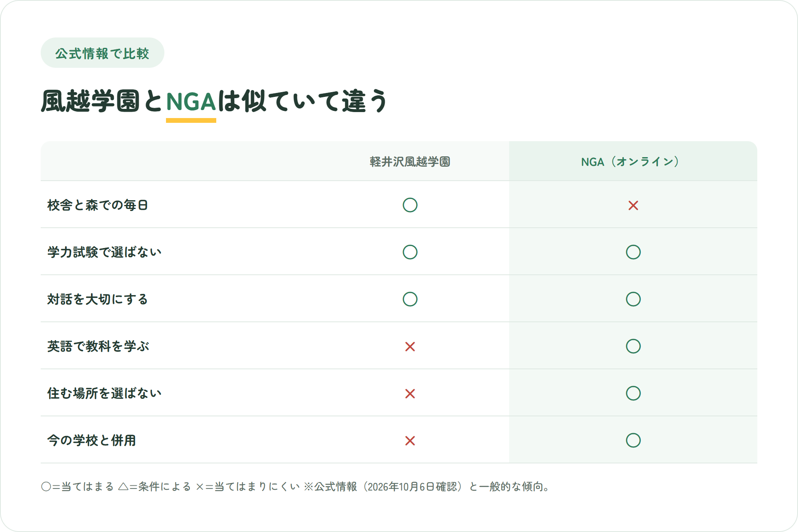The image size is (798, 532).
Task: Click the circle for 今の学校と併用 under NGA
Action: coord(633,440)
